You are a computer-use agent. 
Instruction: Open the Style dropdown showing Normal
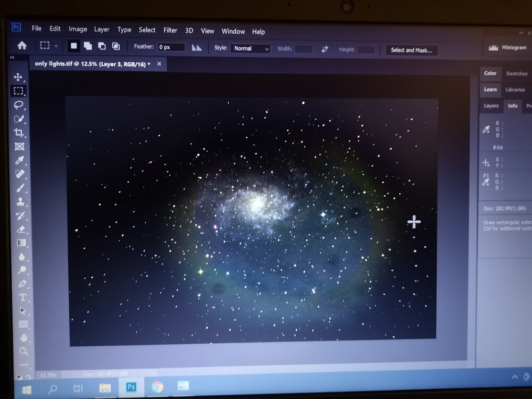click(x=250, y=48)
